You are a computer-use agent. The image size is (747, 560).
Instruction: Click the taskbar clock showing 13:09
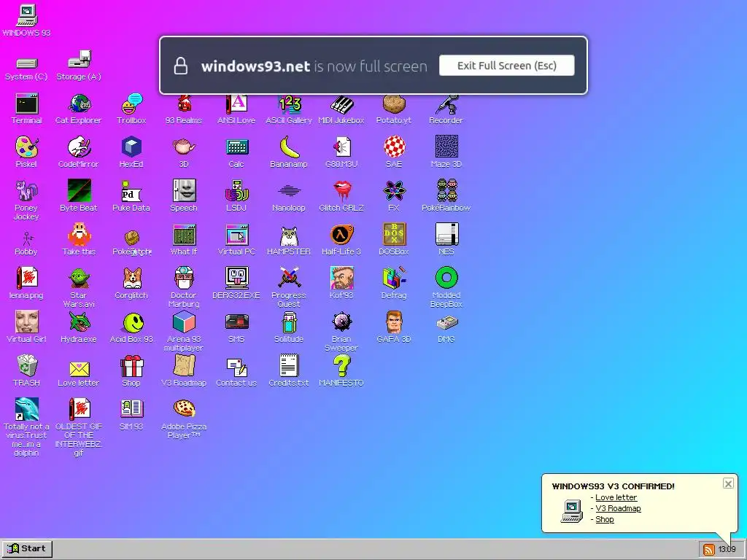pos(727,550)
